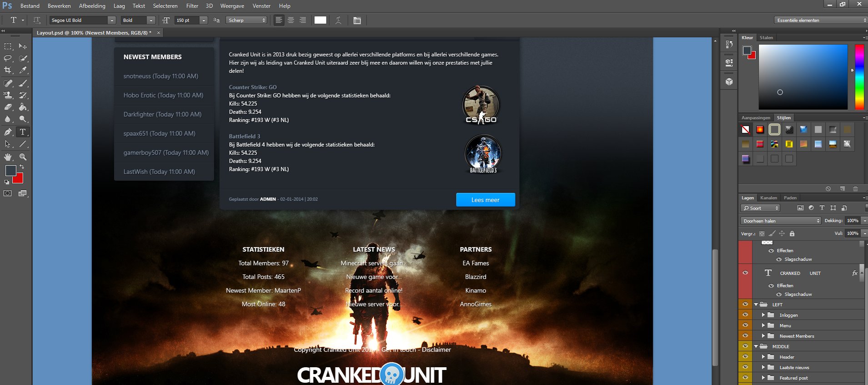Open the Filter menu
Screen dimensions: 868x385
point(192,6)
